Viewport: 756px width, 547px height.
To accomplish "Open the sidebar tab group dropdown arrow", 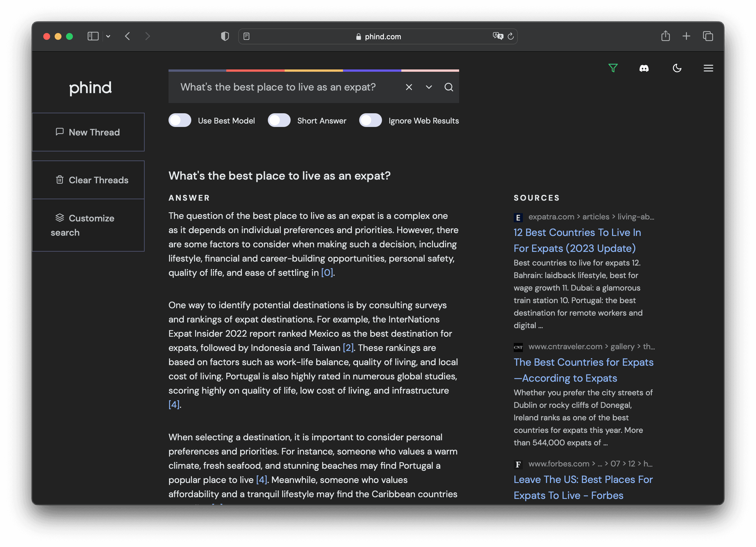I will point(108,36).
